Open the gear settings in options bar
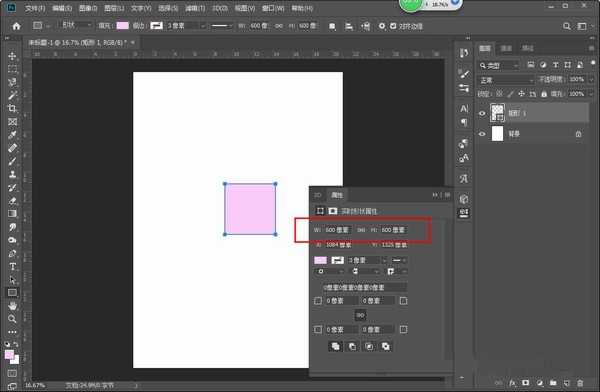Viewport: 600px width, 392px height. point(382,26)
